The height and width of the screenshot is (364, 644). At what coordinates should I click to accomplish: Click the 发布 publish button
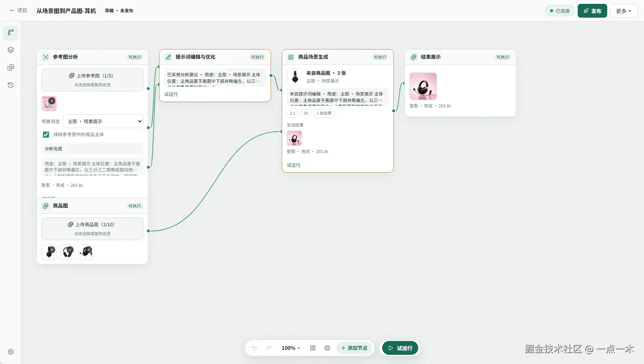point(592,11)
